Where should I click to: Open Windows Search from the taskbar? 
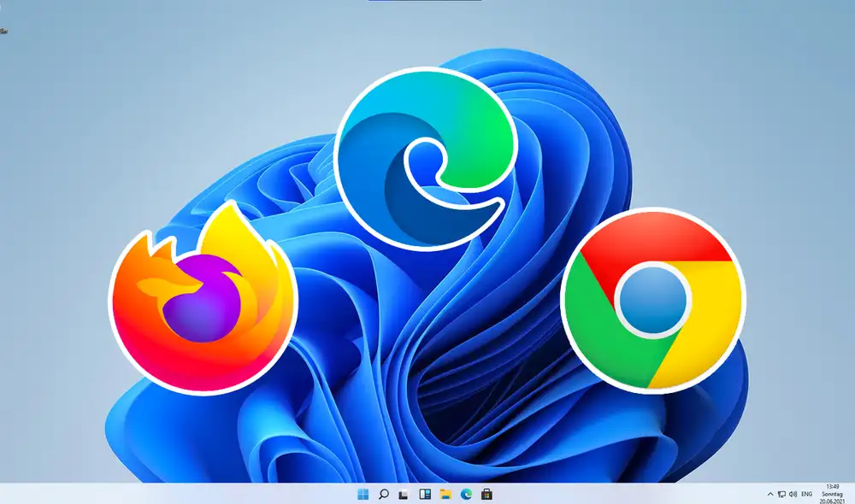384,494
